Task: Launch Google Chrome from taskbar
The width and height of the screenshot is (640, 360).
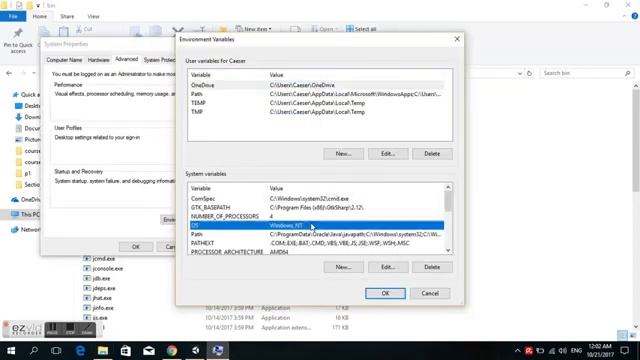Action: (172, 351)
